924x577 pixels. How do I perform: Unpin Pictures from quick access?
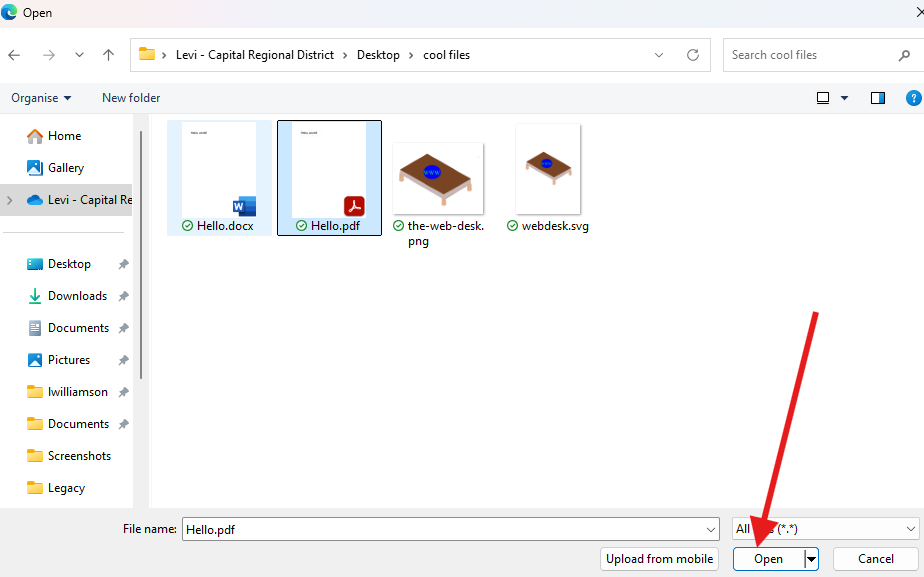coord(126,359)
